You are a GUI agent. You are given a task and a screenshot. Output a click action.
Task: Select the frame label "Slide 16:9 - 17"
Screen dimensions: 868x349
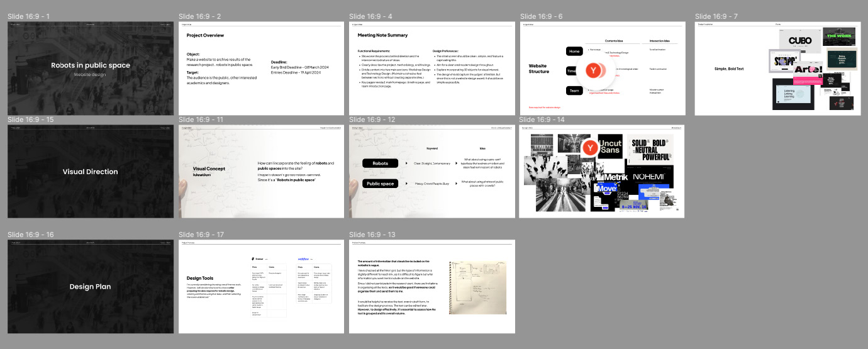201,235
